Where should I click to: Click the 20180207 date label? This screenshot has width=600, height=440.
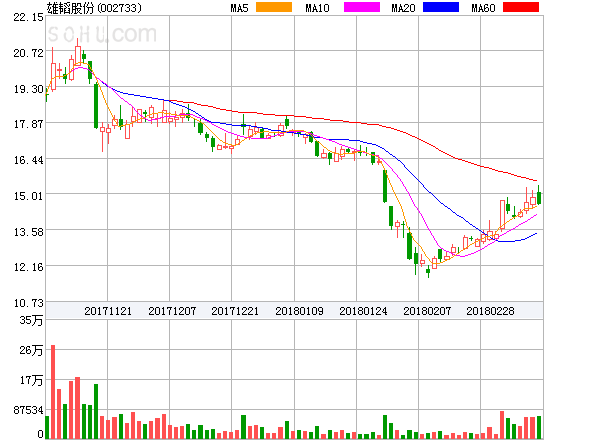tap(427, 311)
